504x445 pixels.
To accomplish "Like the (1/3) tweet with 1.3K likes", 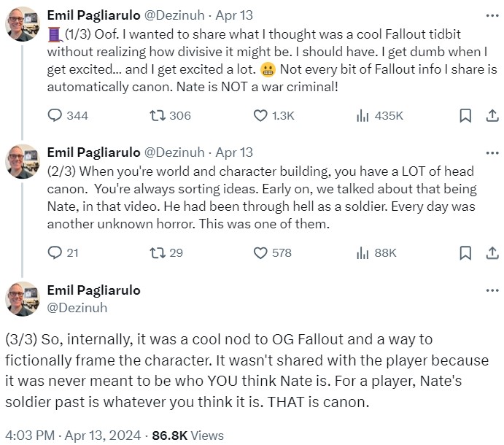I will (260, 115).
